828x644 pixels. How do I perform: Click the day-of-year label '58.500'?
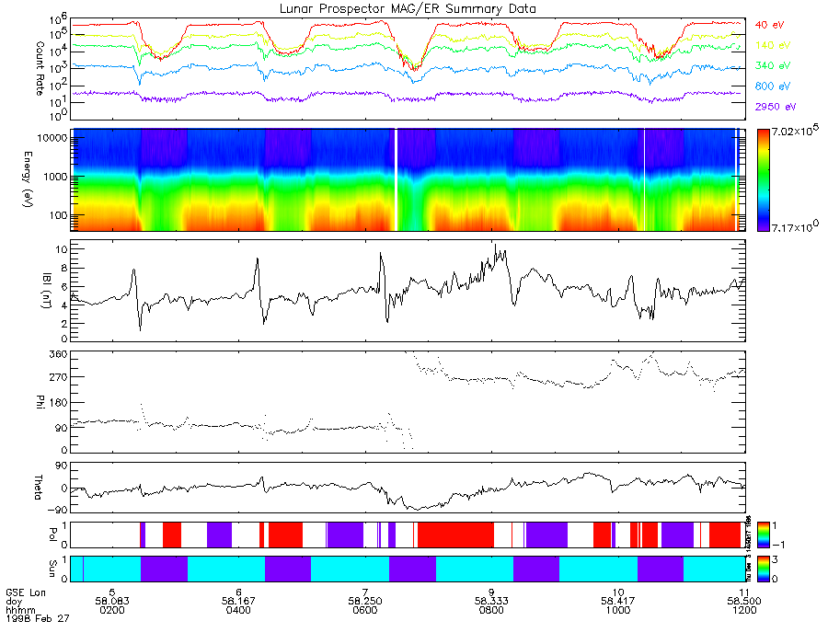744,602
